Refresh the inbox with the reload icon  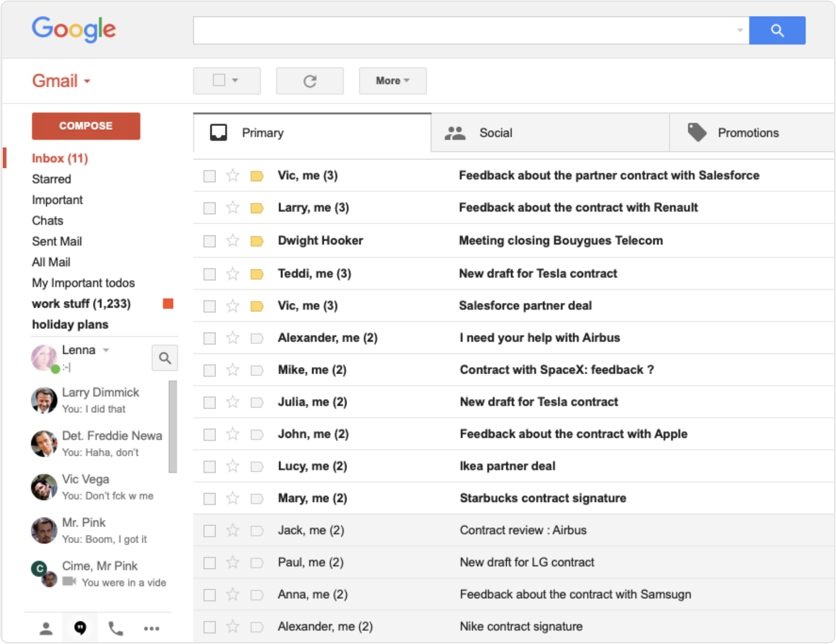[310, 81]
